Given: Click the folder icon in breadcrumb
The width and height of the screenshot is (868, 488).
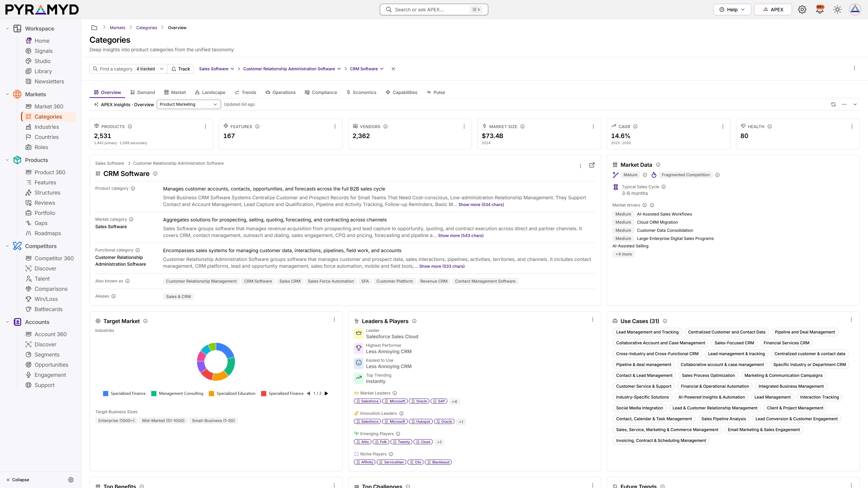Looking at the screenshot, I should pyautogui.click(x=94, y=28).
